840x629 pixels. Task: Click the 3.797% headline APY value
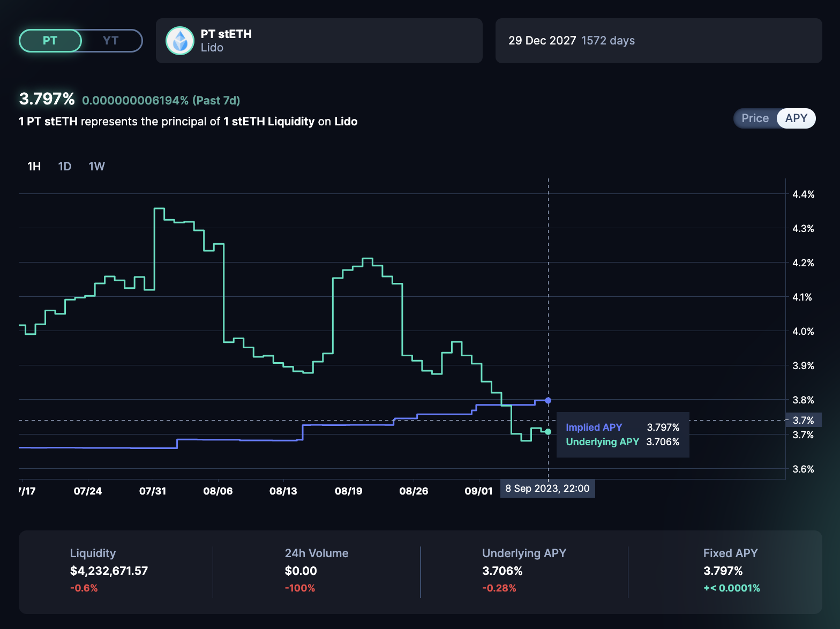pos(47,99)
